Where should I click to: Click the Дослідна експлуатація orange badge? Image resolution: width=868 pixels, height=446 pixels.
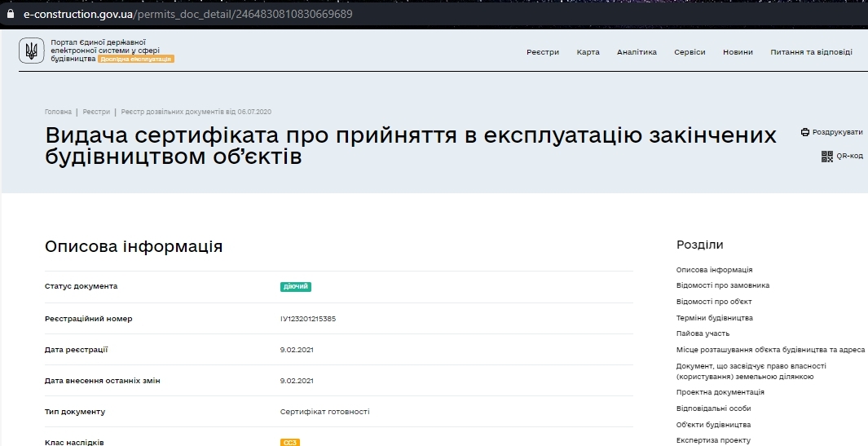point(136,59)
